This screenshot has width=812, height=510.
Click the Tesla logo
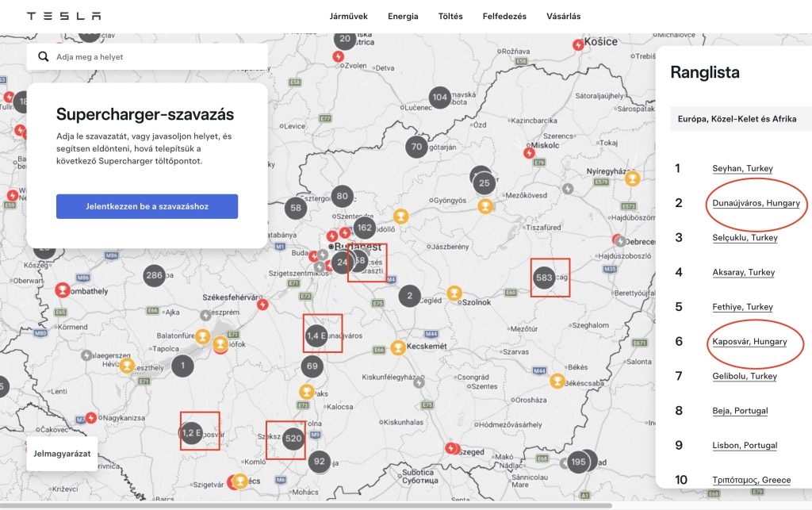tap(63, 16)
